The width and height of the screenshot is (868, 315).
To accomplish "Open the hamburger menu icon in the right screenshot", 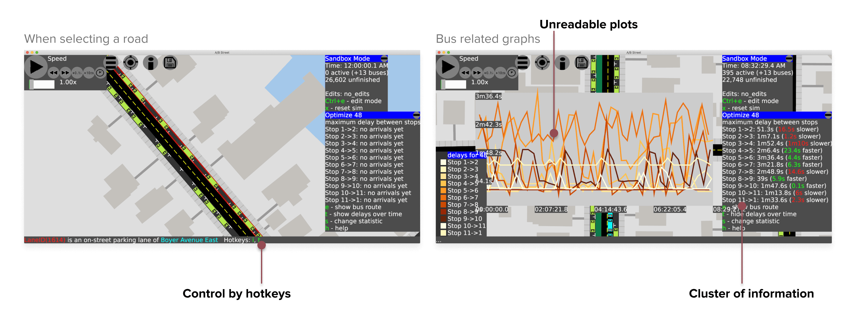I will [x=523, y=63].
